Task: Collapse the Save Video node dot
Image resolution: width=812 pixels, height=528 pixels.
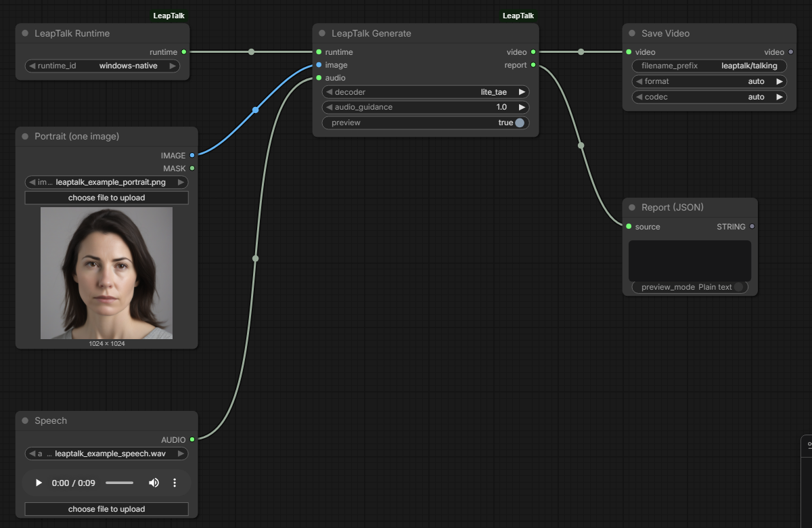Action: (632, 33)
